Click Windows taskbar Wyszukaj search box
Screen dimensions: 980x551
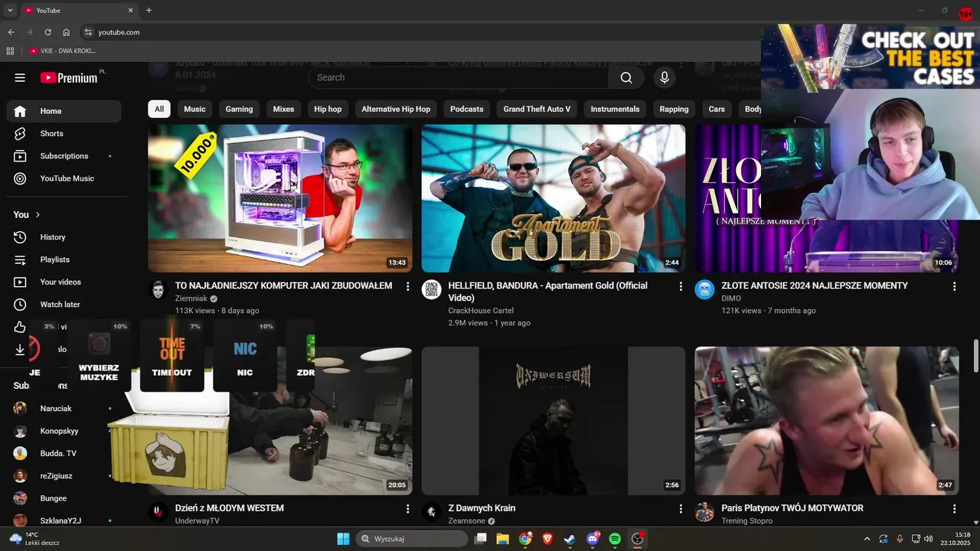click(413, 539)
